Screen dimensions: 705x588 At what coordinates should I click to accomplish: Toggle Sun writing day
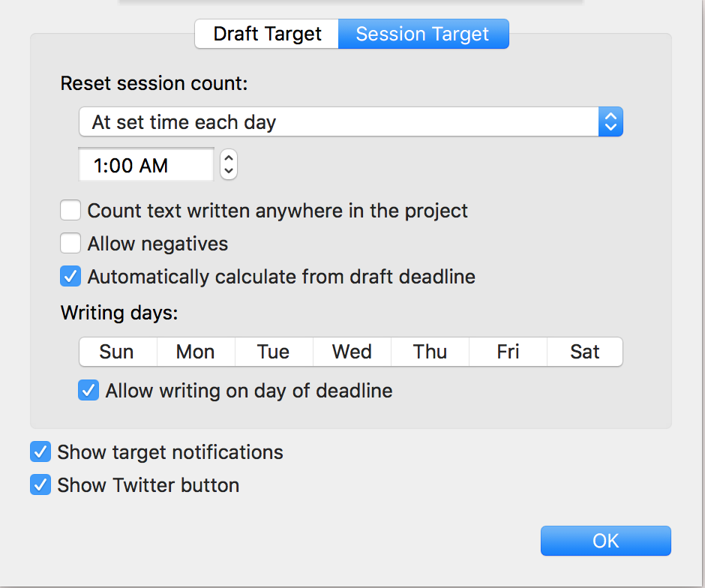(117, 352)
